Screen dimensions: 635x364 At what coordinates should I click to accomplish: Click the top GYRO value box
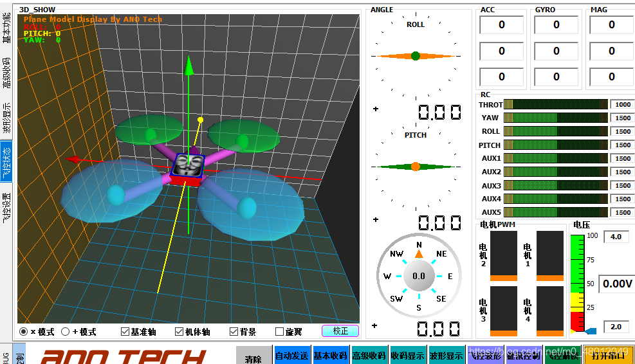[557, 25]
